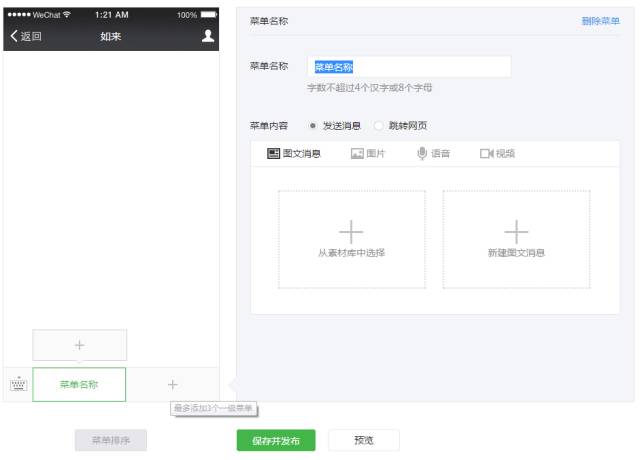Screen dimensions: 640x460
Task: Click the 如来 title in the phone header
Action: point(111,36)
